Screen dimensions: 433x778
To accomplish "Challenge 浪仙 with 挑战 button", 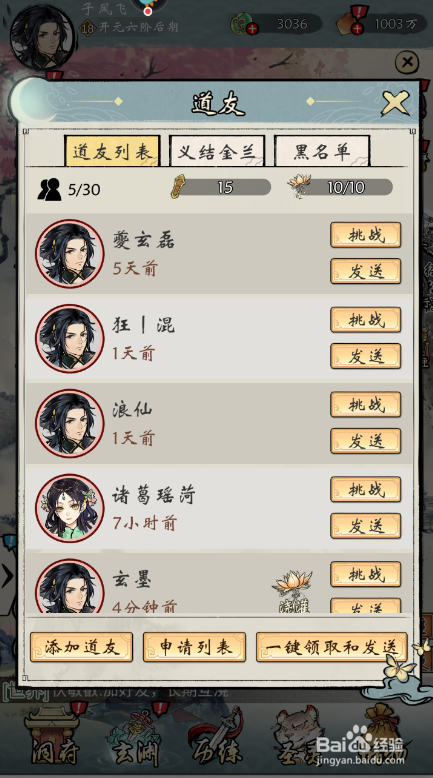I will [x=366, y=404].
